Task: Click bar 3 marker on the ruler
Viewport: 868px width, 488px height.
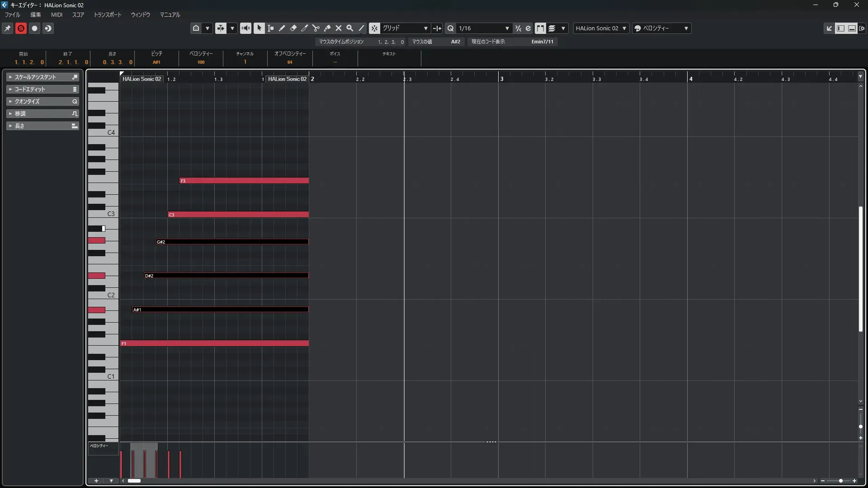Action: pos(501,79)
